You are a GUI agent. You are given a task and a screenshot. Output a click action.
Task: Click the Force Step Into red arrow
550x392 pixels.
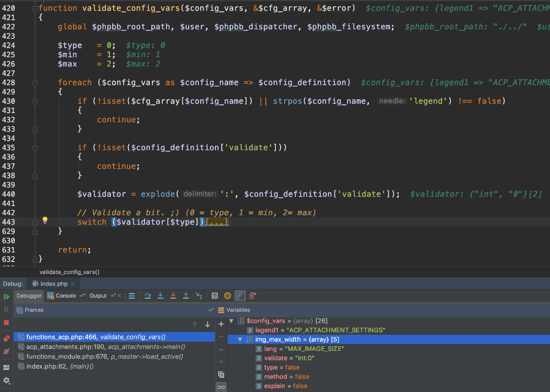coord(173,296)
